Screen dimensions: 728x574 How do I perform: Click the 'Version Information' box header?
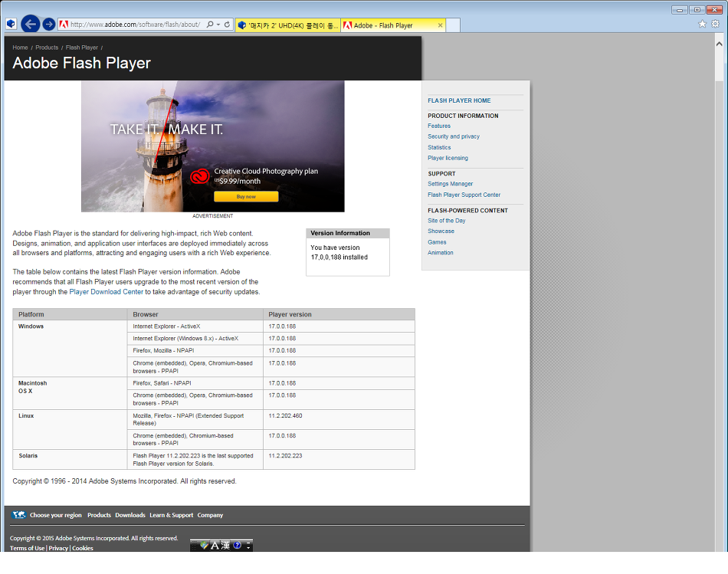click(x=348, y=233)
